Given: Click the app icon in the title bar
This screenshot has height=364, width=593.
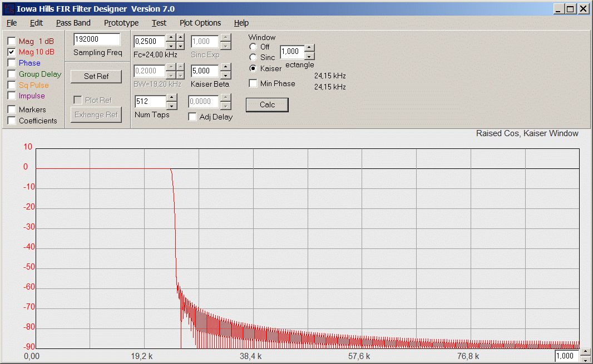Looking at the screenshot, I should point(8,8).
